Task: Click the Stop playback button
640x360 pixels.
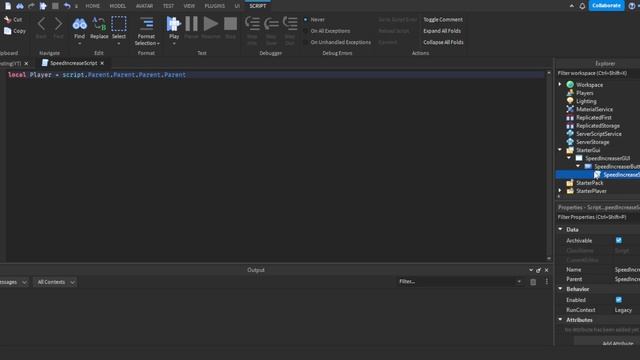Action: click(x=231, y=24)
